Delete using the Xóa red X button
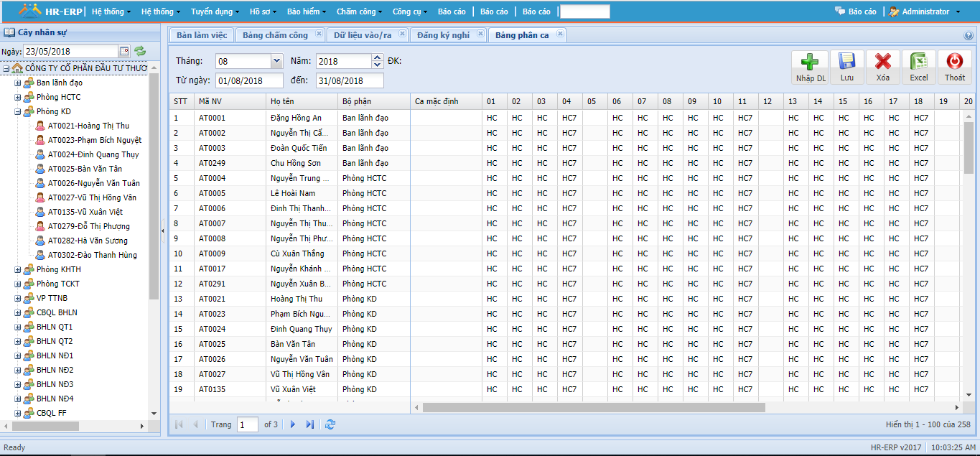 [x=883, y=68]
